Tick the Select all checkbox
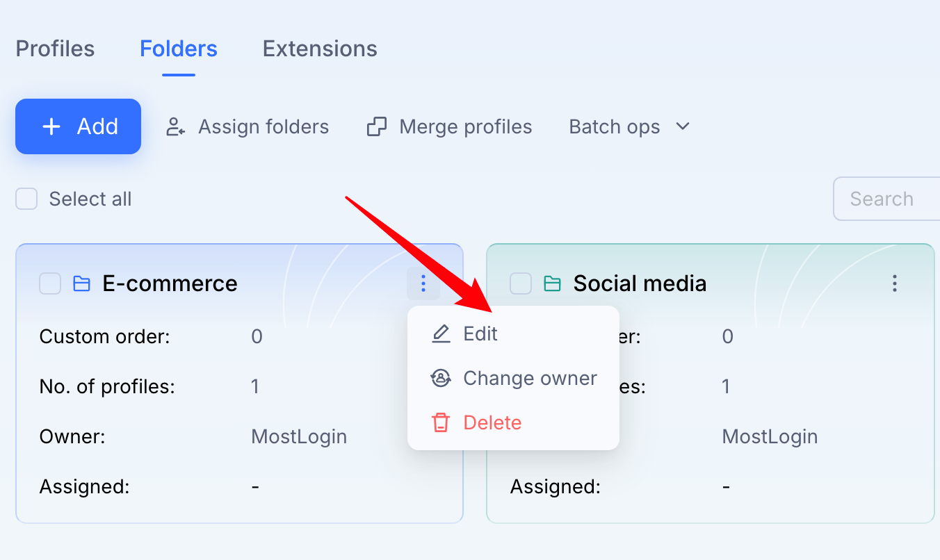Viewport: 940px width, 560px height. click(26, 199)
